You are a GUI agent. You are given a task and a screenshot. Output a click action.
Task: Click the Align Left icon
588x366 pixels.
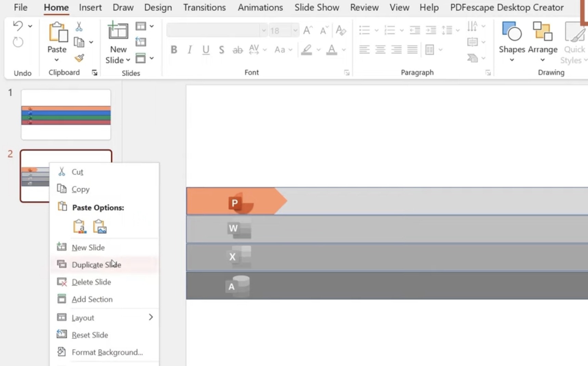(x=364, y=50)
